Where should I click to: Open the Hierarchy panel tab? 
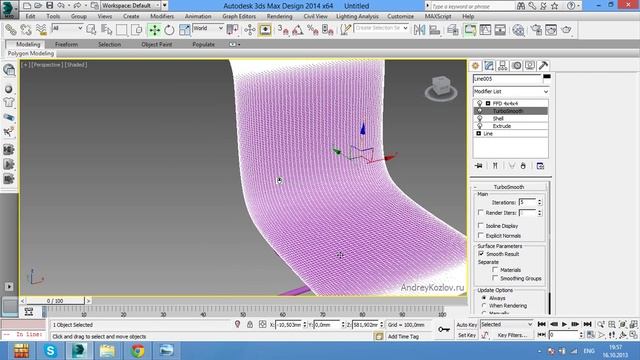click(x=502, y=66)
